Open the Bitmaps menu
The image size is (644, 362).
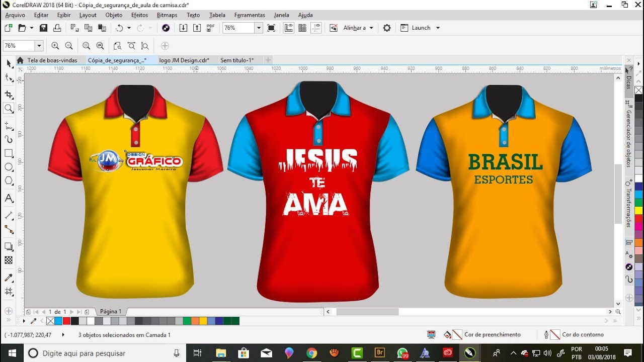[x=167, y=15]
